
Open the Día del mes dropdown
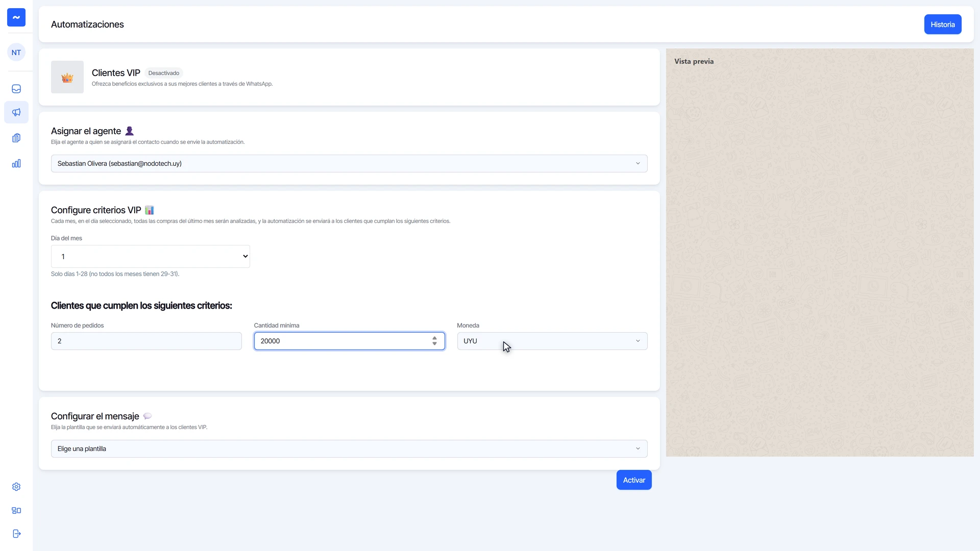pos(151,257)
